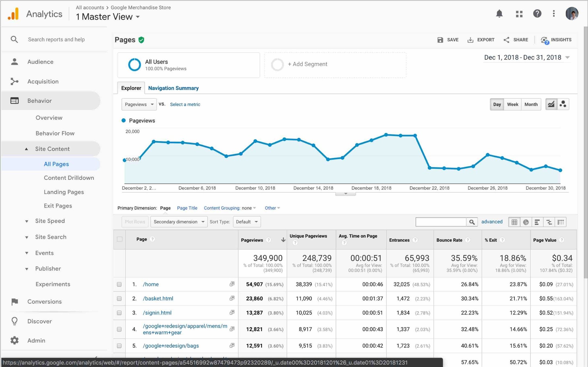Screen dimensions: 588x367
Task: Check the /basket.html row checkbox
Action: pos(119,298)
